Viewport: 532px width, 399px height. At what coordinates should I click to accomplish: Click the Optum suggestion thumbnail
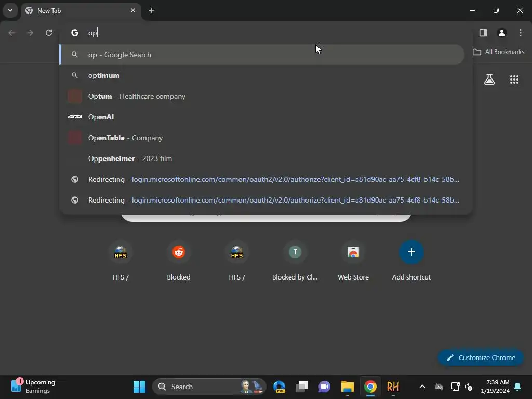[75, 96]
